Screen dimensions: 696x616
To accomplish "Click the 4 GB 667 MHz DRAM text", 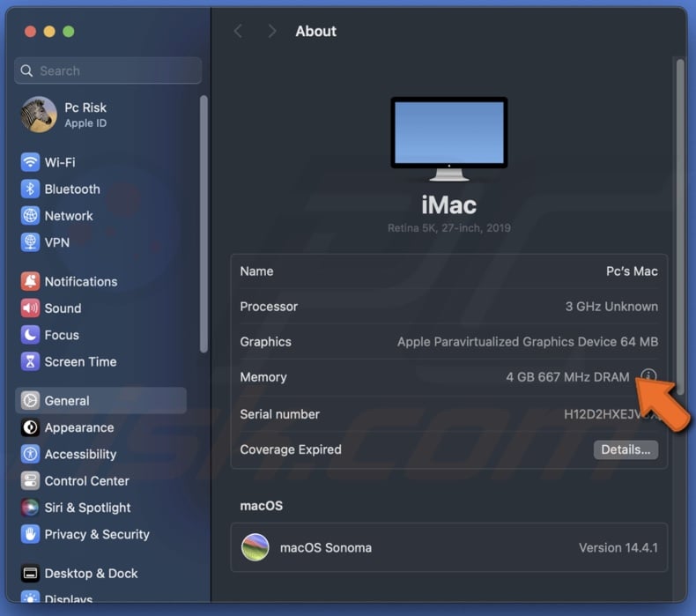I will (x=567, y=376).
